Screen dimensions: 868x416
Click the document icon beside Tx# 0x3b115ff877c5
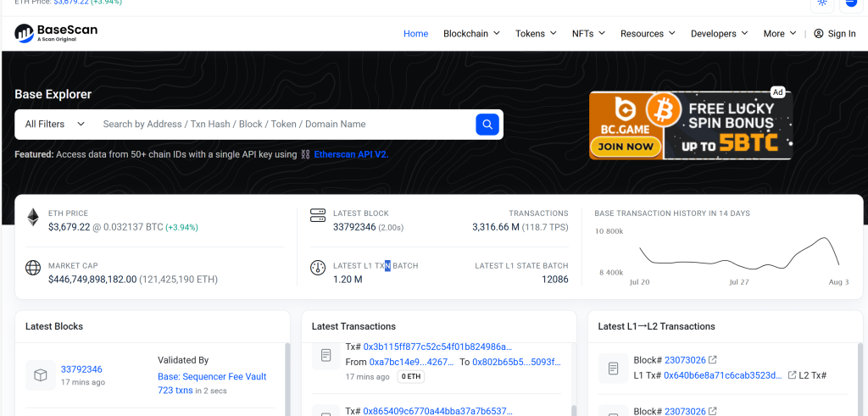(326, 354)
